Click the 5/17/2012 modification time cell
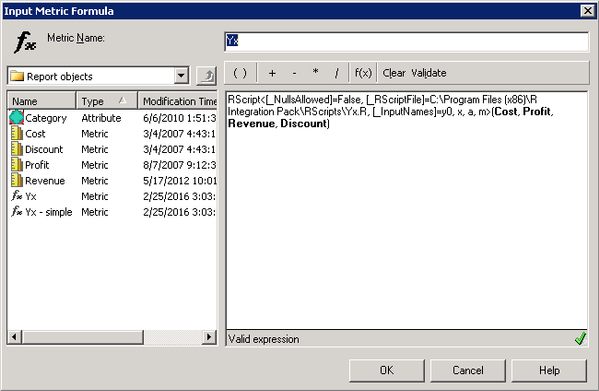The image size is (599, 391). pyautogui.click(x=180, y=181)
